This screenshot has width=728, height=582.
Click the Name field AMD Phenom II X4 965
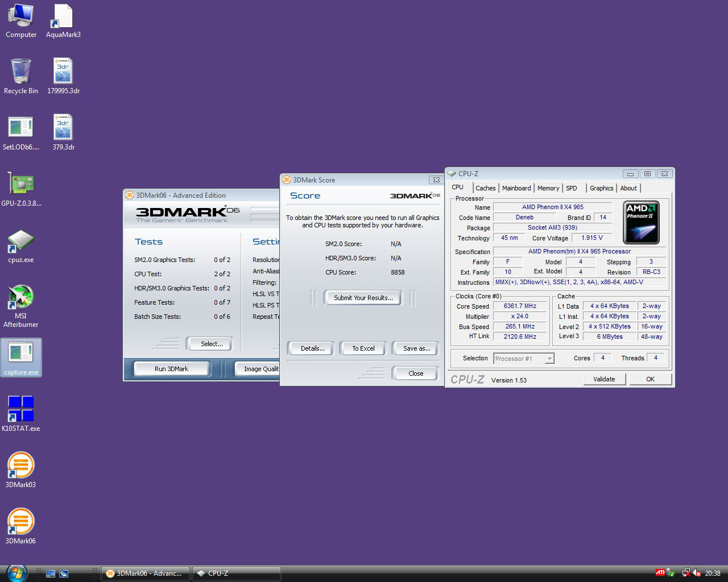pyautogui.click(x=552, y=207)
